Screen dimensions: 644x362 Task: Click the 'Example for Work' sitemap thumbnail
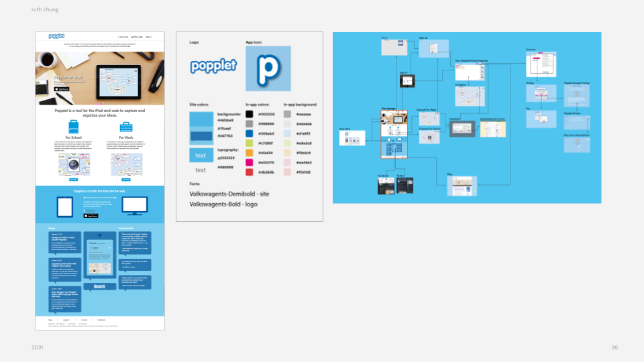pos(429,119)
